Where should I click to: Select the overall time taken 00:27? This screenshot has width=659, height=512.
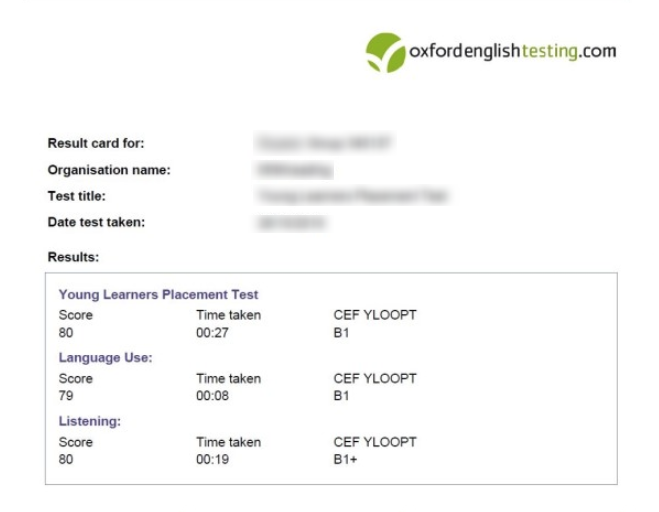(212, 333)
